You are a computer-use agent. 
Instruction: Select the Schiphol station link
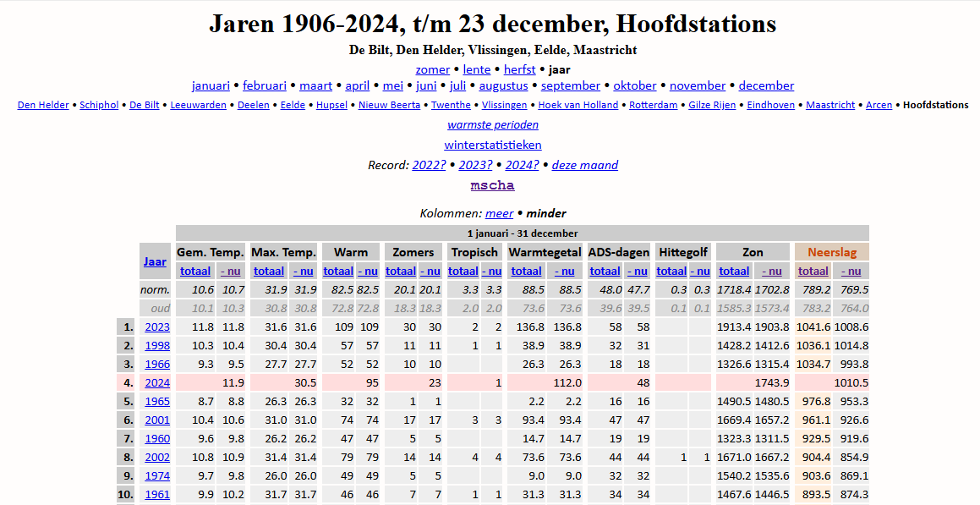tap(99, 105)
